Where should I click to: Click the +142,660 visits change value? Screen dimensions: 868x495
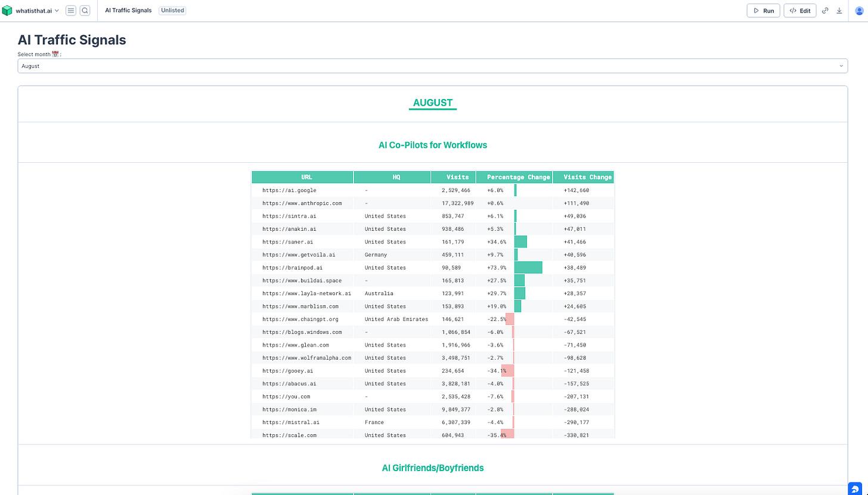point(576,190)
